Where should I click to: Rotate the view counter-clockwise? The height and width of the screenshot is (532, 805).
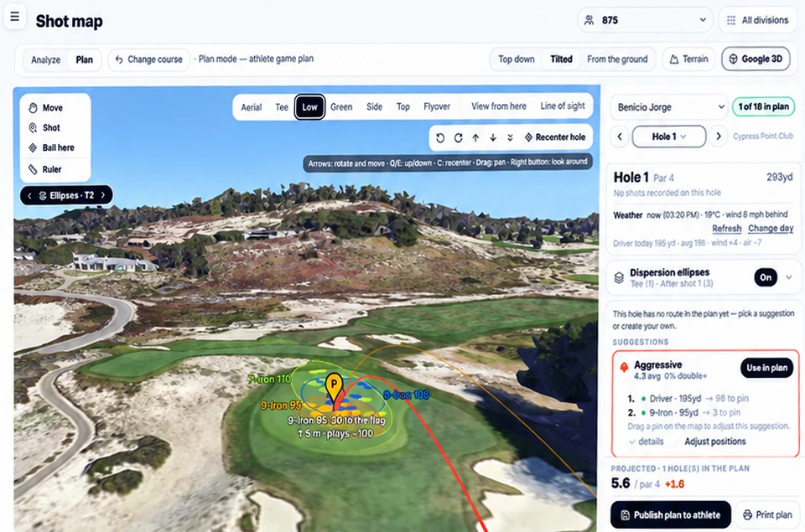[x=440, y=137]
